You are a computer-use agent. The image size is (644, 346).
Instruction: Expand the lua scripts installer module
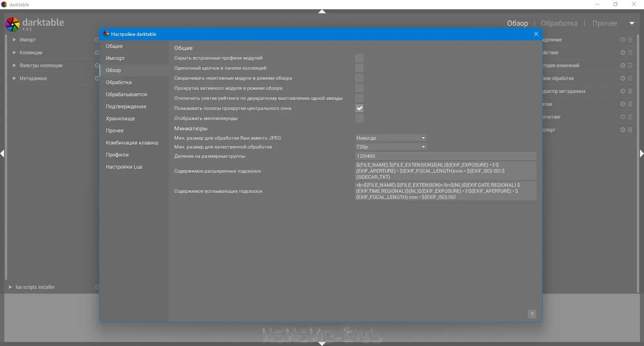10,287
